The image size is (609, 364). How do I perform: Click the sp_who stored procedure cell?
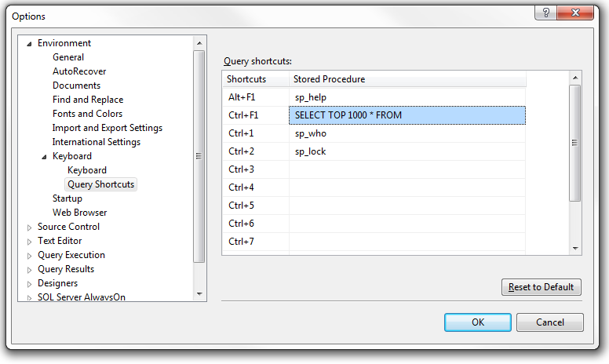(407, 133)
